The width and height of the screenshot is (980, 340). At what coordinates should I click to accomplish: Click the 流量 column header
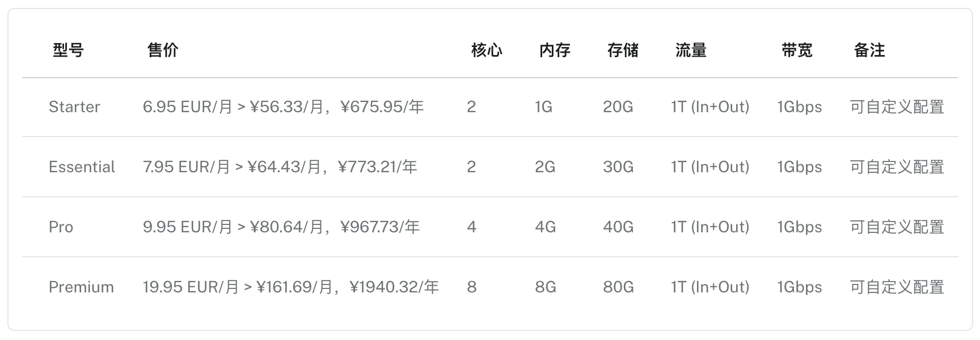coord(691,50)
